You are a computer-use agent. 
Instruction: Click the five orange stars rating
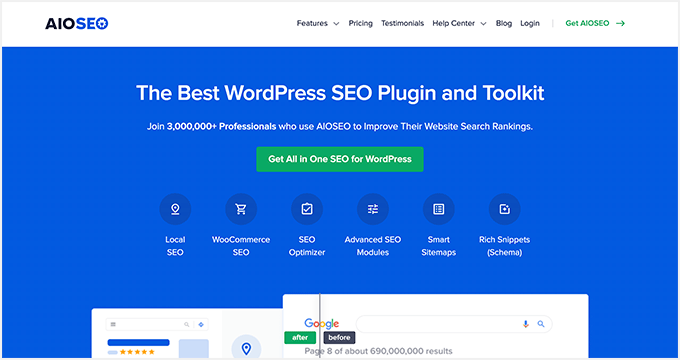coord(137,352)
